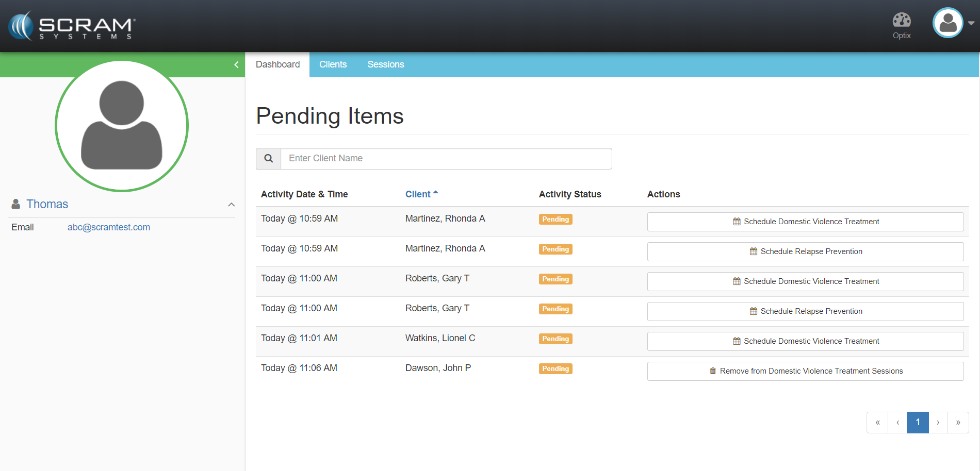Click the large profile picture placeholder
The width and height of the screenshot is (980, 471).
tap(122, 126)
